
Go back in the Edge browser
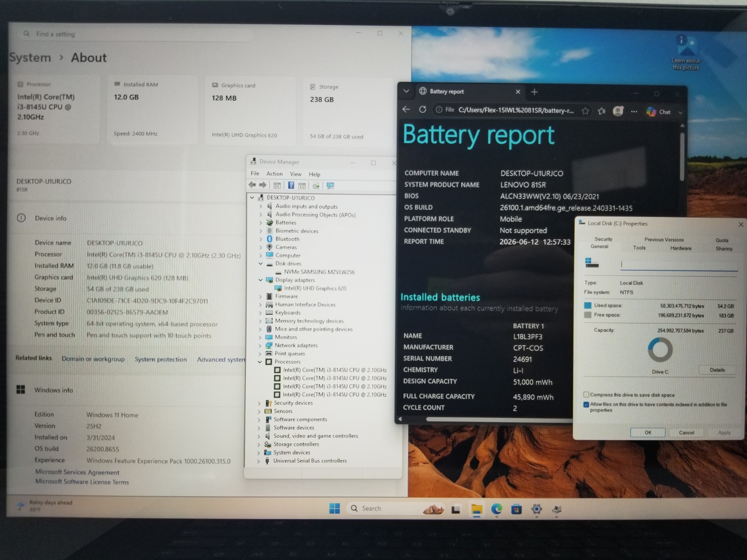[406, 109]
